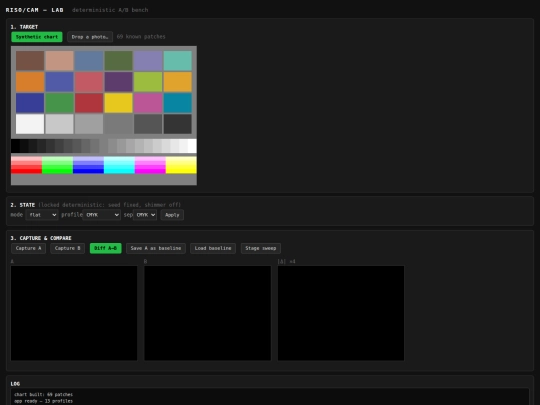Screen dimensions: 540x405
Task: Click the B capture preview canvas
Action: [208, 313]
